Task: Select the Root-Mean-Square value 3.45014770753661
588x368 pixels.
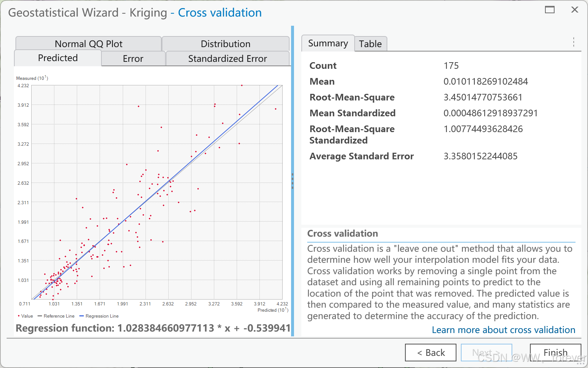Action: pos(483,97)
